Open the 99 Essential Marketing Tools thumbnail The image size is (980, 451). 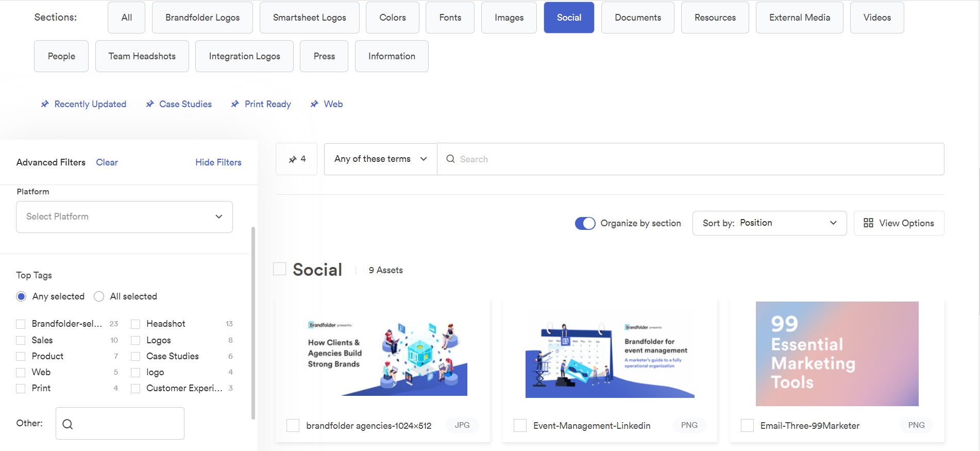click(837, 354)
